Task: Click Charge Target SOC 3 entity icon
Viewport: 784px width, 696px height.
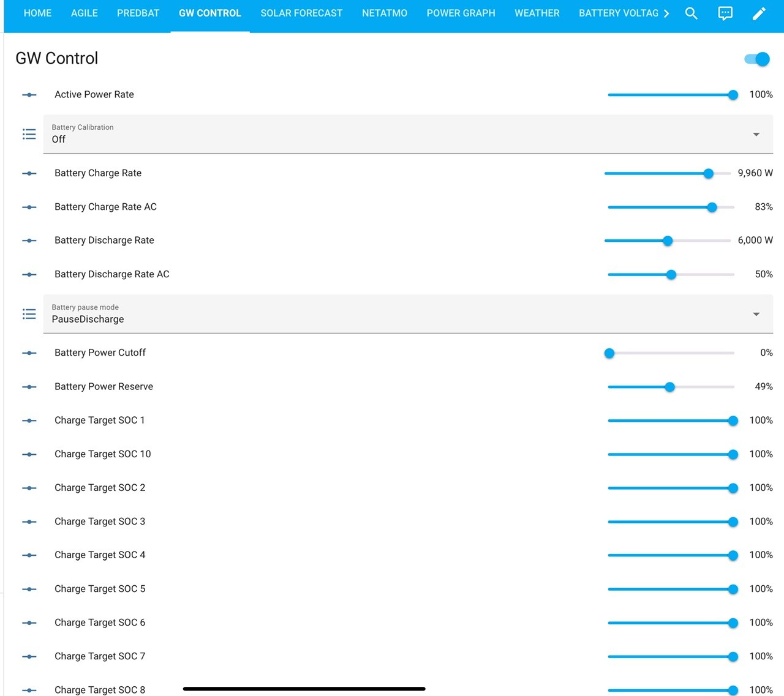Action: 29,522
